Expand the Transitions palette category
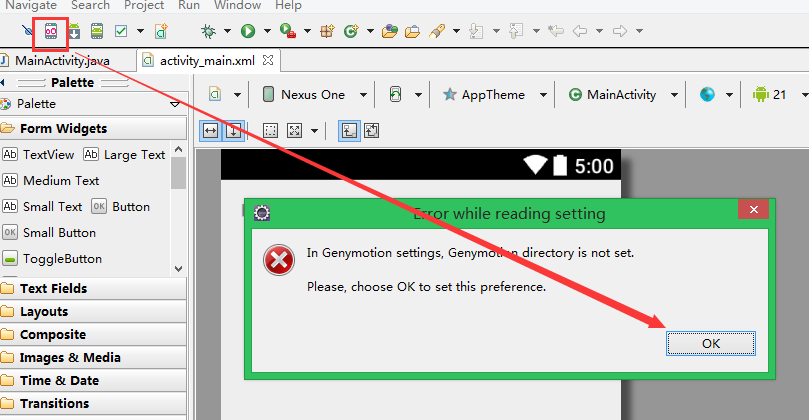 click(93, 403)
